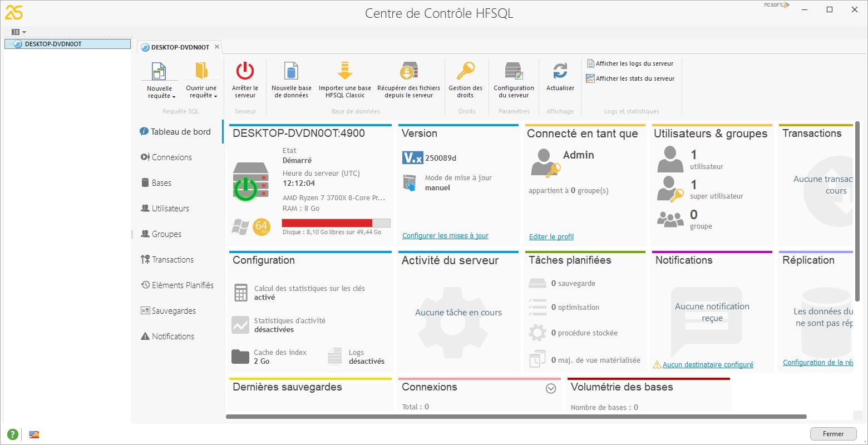Select DESKTOP-DVDN0OT in the server tree
Screen dimensions: 868x445
[x=67, y=44]
